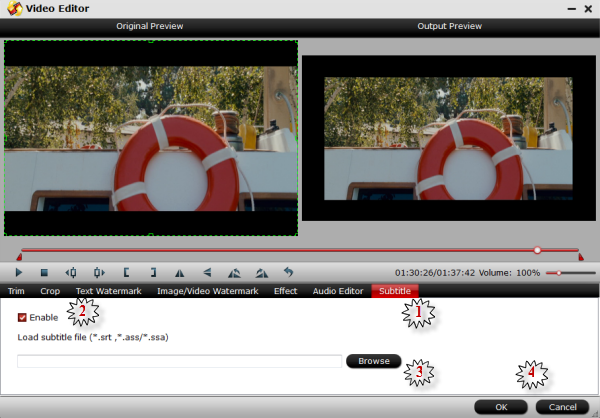Image resolution: width=600 pixels, height=418 pixels.
Task: Click the trim start marker on timeline
Action: tap(19, 257)
